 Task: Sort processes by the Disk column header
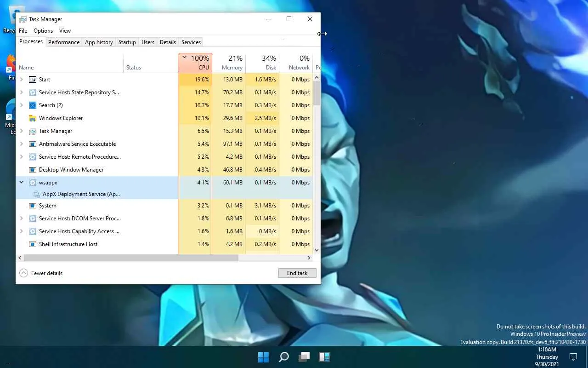[x=262, y=63]
